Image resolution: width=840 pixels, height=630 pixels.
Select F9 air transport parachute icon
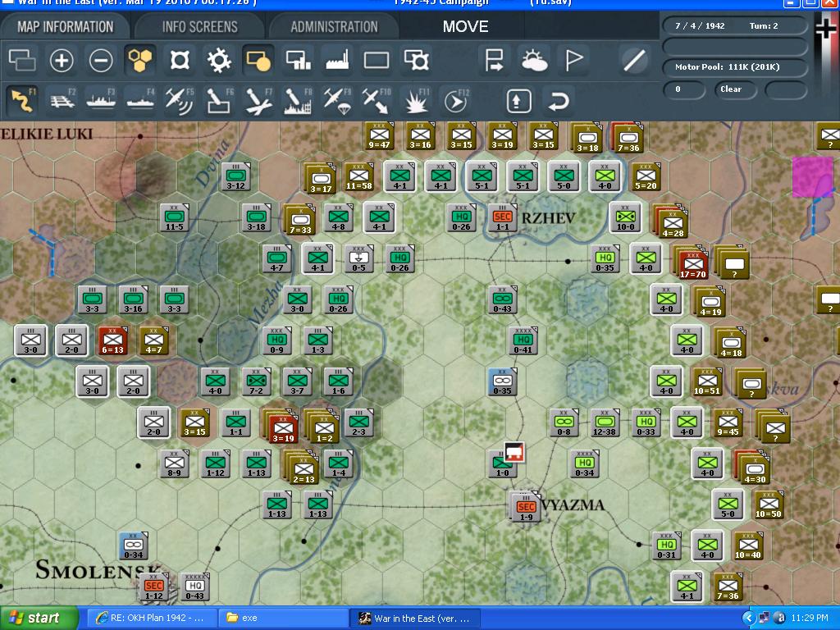(x=337, y=100)
